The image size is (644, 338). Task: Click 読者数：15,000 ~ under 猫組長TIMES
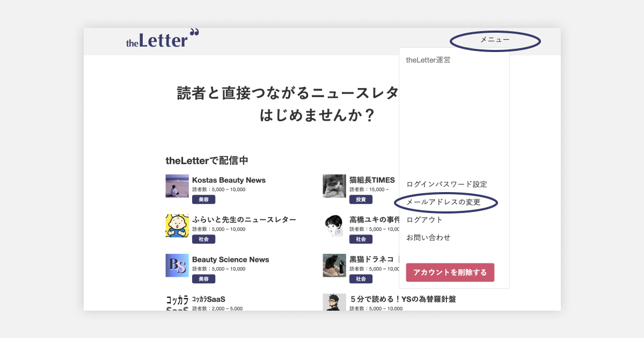(x=369, y=189)
